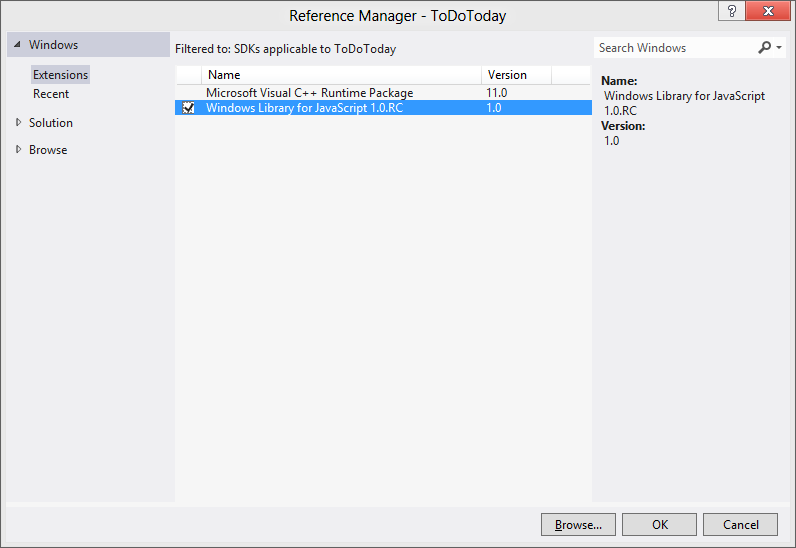
Task: Click the search magnifier icon
Action: tap(764, 48)
